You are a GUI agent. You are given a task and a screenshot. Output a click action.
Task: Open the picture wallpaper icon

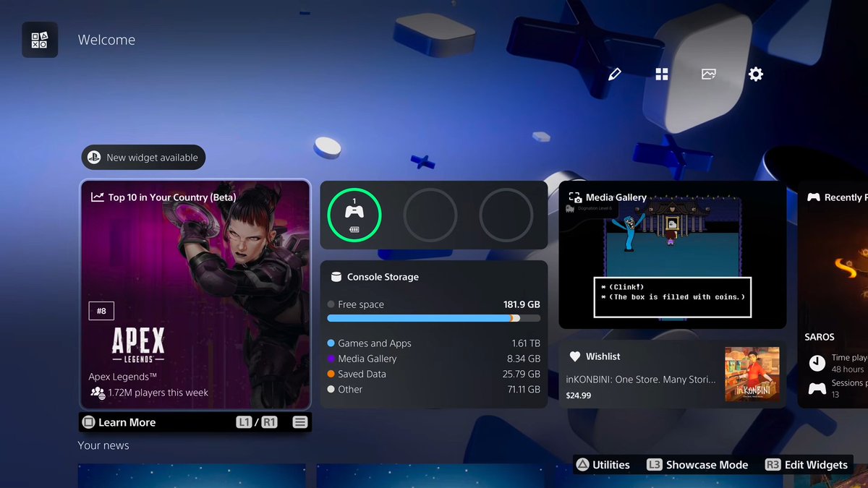point(709,74)
